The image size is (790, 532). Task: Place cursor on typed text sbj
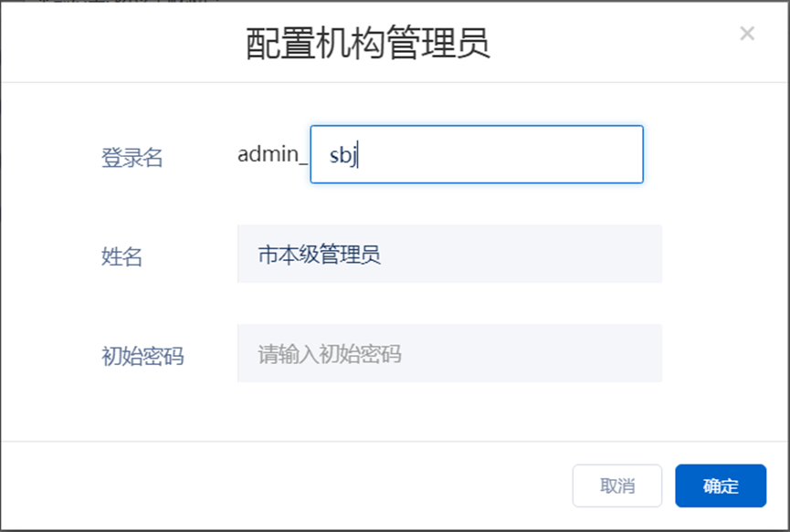click(x=343, y=155)
